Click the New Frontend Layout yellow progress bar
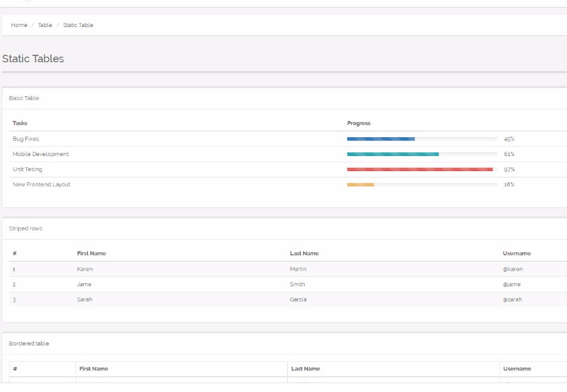This screenshot has height=392, width=567. [421, 184]
